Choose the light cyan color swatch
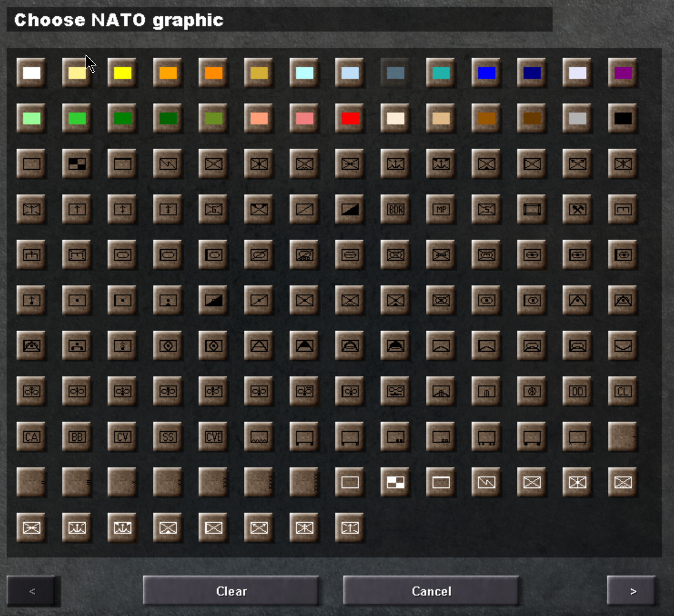This screenshot has width=674, height=616. pyautogui.click(x=305, y=73)
